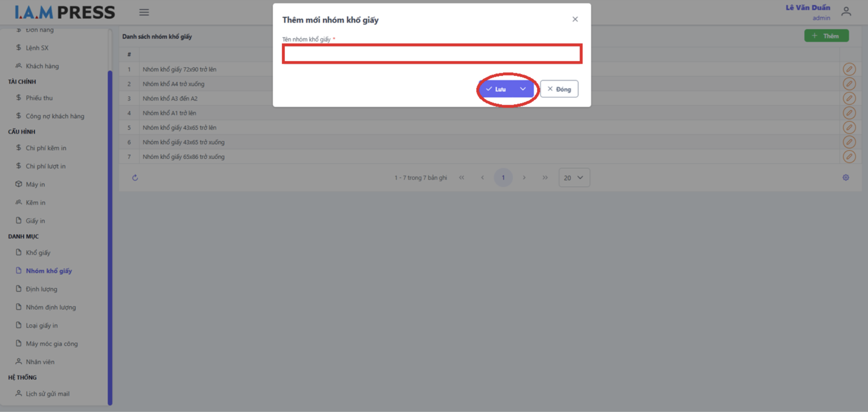The width and height of the screenshot is (868, 412).
Task: Open the 20 rows-per-page dropdown
Action: click(x=574, y=178)
